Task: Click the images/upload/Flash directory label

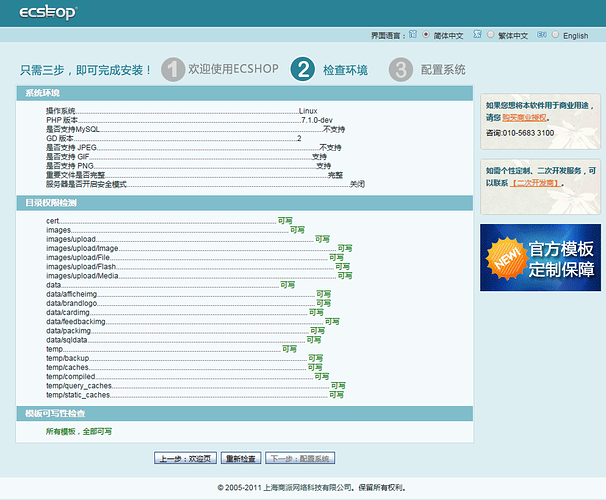Action: pos(81,267)
